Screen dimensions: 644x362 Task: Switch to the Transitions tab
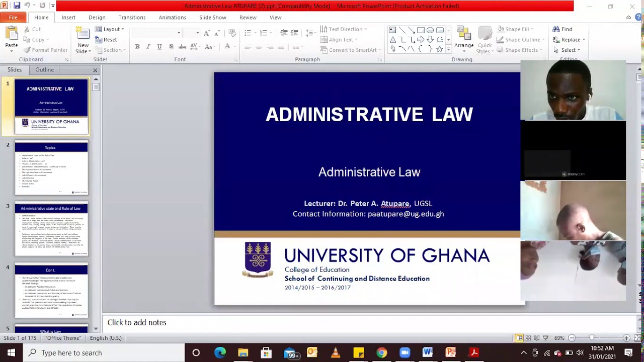tap(132, 17)
